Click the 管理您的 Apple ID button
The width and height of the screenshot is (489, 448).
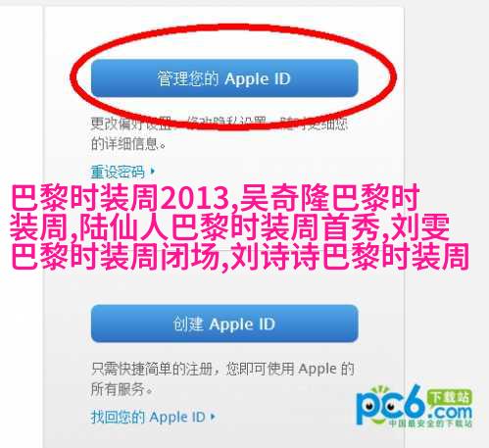pyautogui.click(x=224, y=78)
